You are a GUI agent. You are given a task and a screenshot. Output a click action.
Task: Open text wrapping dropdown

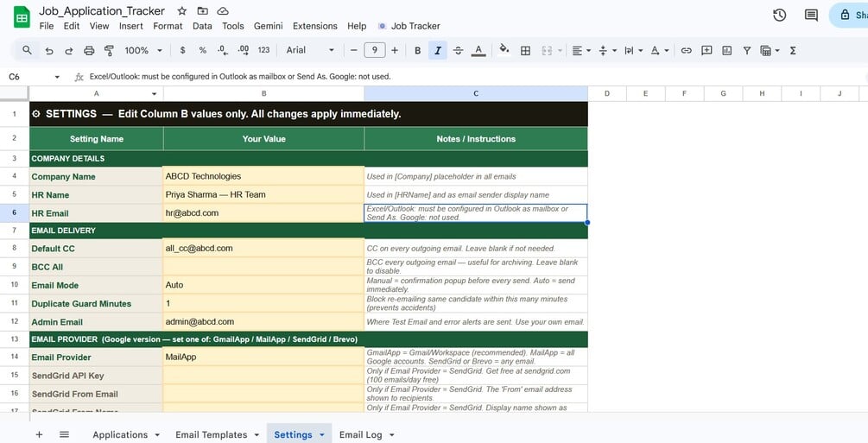click(633, 50)
